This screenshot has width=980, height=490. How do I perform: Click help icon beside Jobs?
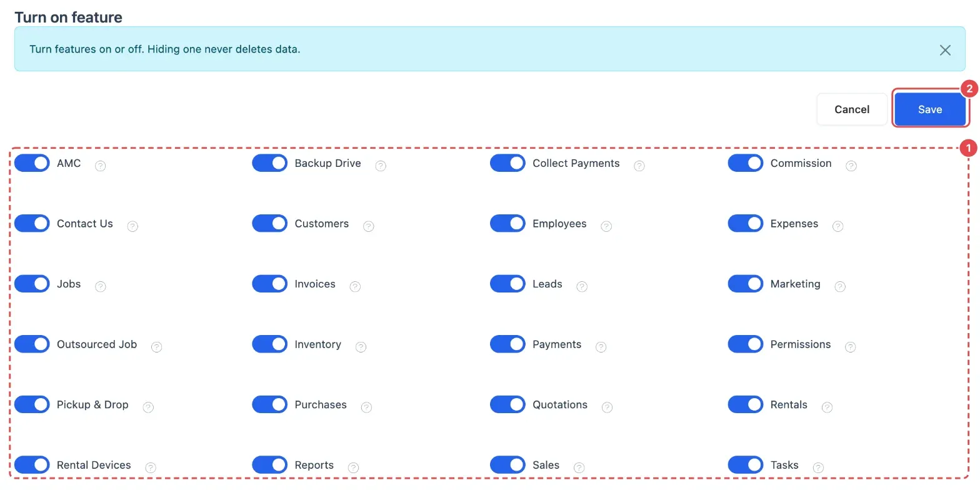click(101, 286)
